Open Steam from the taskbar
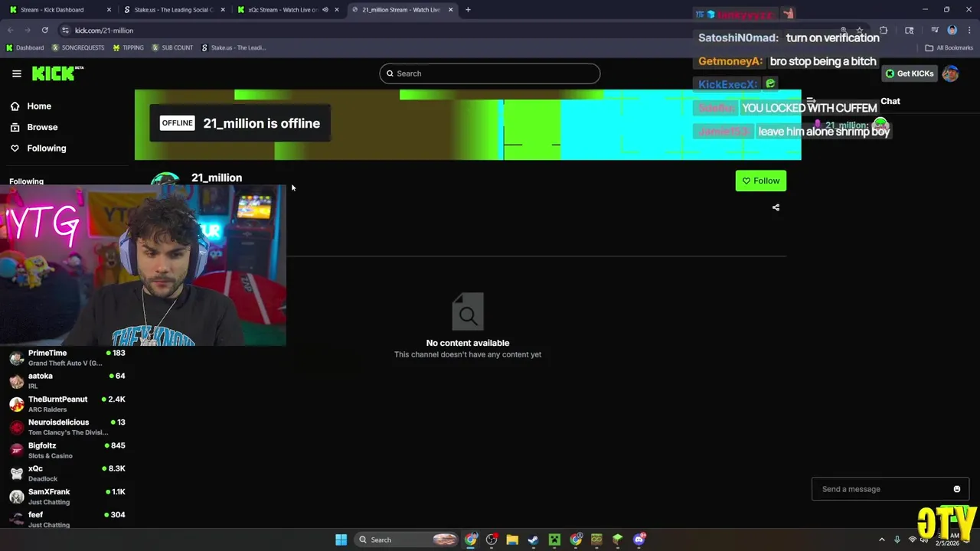This screenshot has height=551, width=980. (533, 540)
